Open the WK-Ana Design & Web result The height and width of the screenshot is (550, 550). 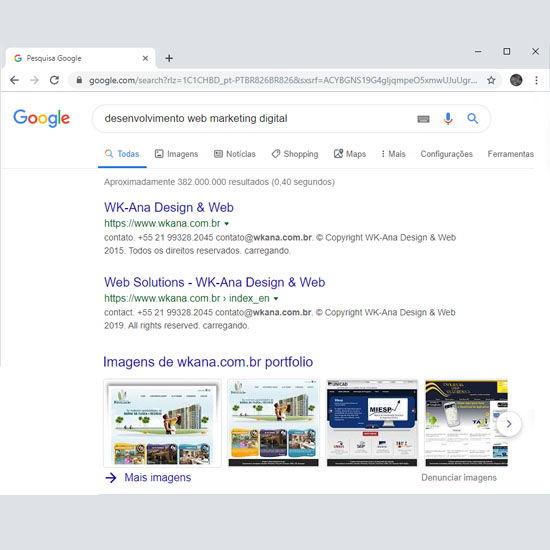(x=169, y=207)
